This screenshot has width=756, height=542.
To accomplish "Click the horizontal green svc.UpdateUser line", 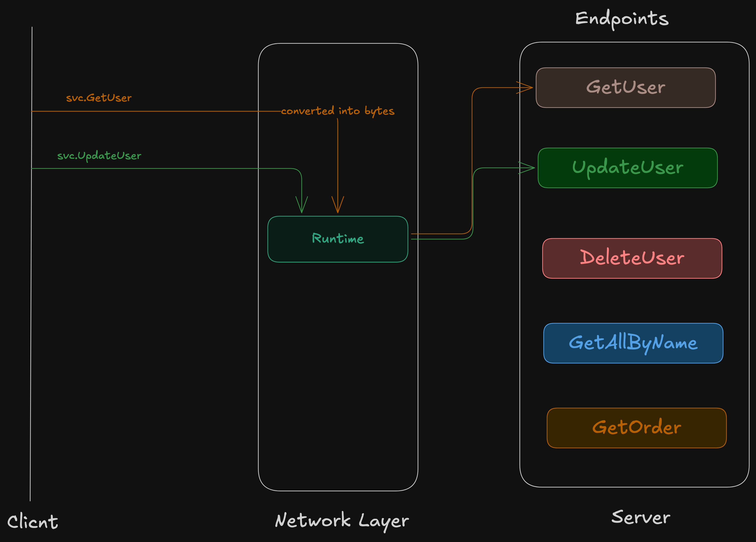I will (x=150, y=169).
